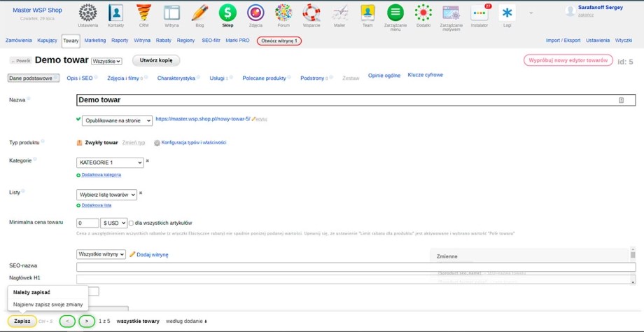Click the 'Utwórz kopię' button
Screen dimensions: 644x332
pyautogui.click(x=156, y=61)
